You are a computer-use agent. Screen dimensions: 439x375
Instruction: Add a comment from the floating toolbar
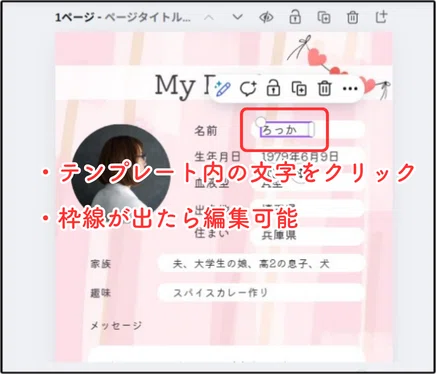pos(248,89)
